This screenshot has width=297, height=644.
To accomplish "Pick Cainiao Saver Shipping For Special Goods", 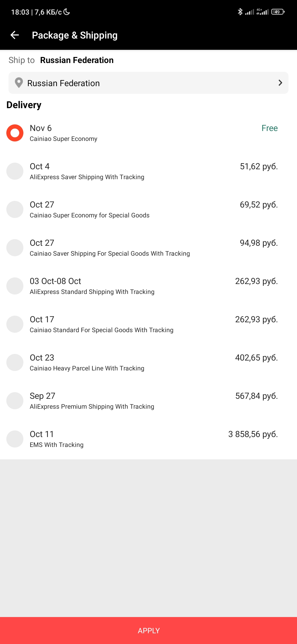I will (15, 248).
